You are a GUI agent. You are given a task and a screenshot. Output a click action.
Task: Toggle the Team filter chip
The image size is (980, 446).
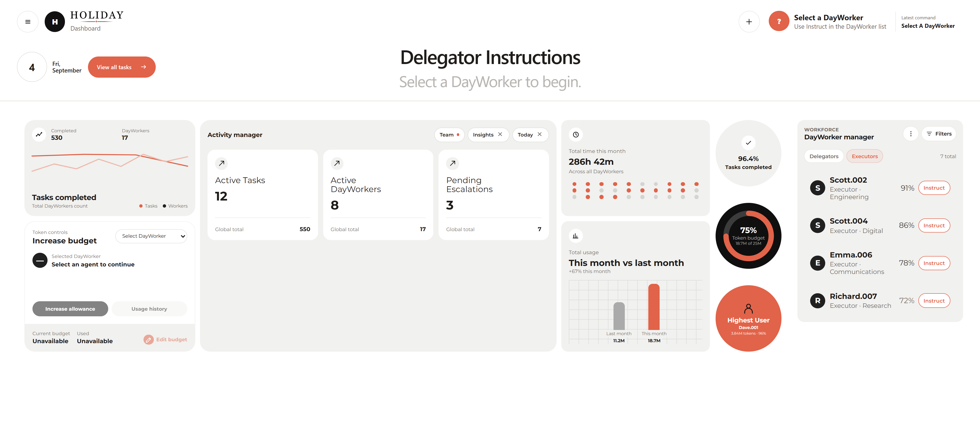point(449,135)
